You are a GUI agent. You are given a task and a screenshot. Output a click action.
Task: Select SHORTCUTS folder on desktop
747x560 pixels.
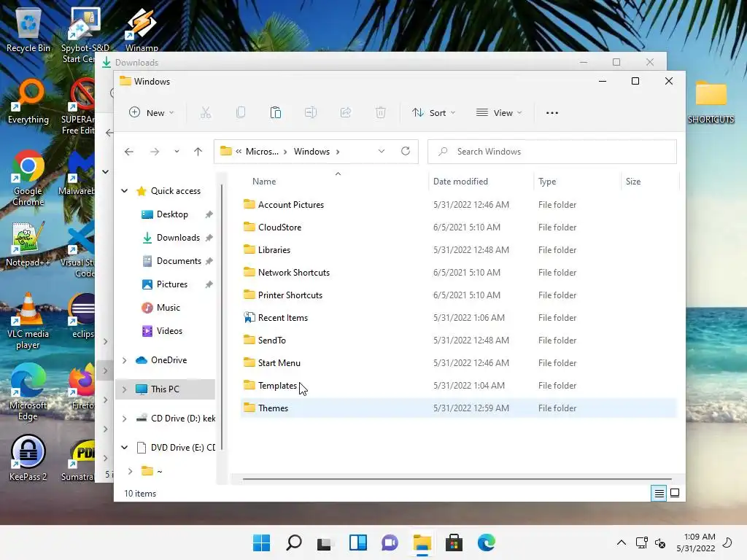[711, 102]
